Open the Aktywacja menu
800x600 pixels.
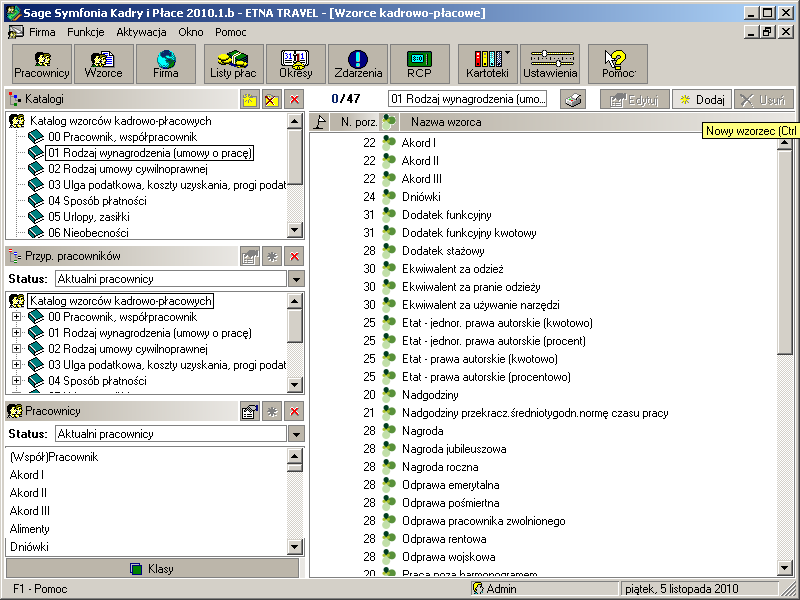[x=141, y=32]
